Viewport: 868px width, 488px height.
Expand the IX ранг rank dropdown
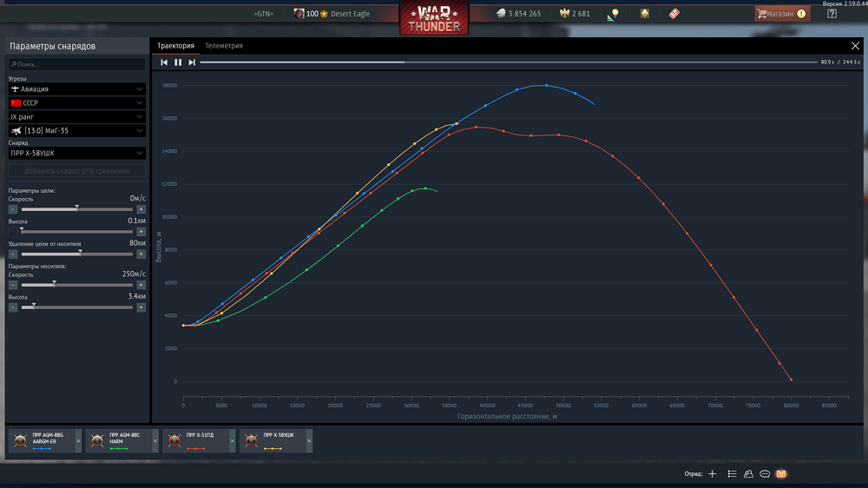tap(77, 117)
